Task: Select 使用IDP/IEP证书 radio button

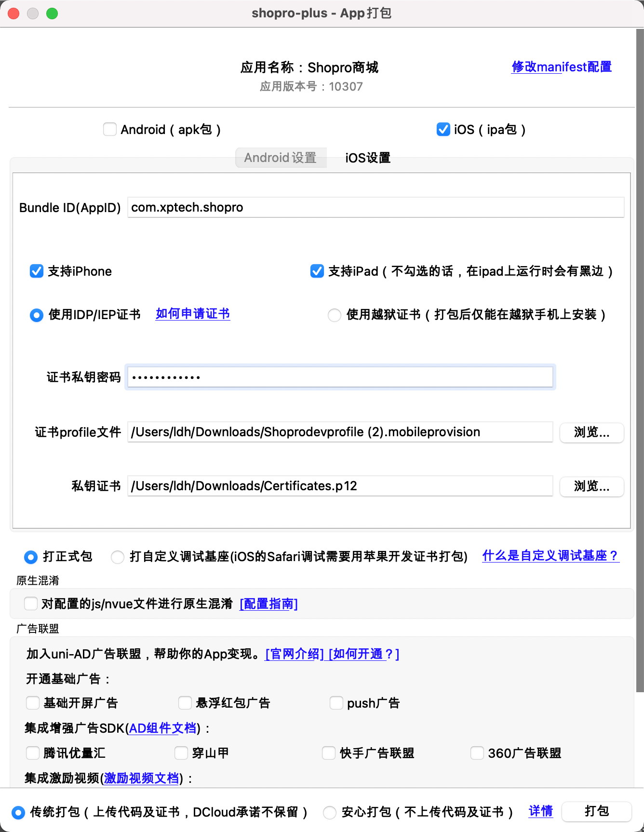Action: (x=37, y=315)
